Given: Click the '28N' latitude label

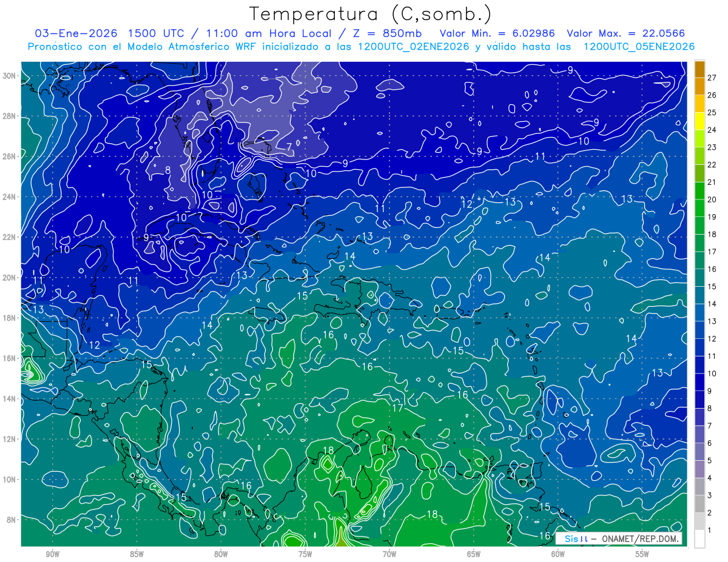Looking at the screenshot, I should (10, 116).
